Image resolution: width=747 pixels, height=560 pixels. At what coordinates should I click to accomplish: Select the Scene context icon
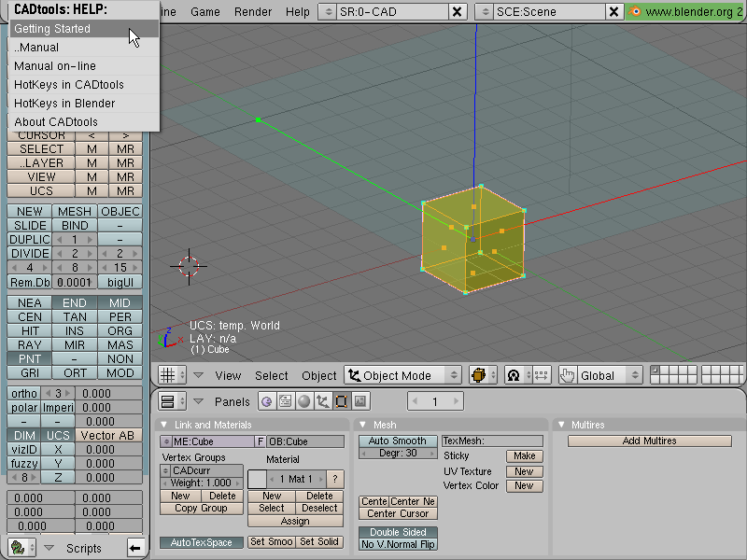[359, 401]
